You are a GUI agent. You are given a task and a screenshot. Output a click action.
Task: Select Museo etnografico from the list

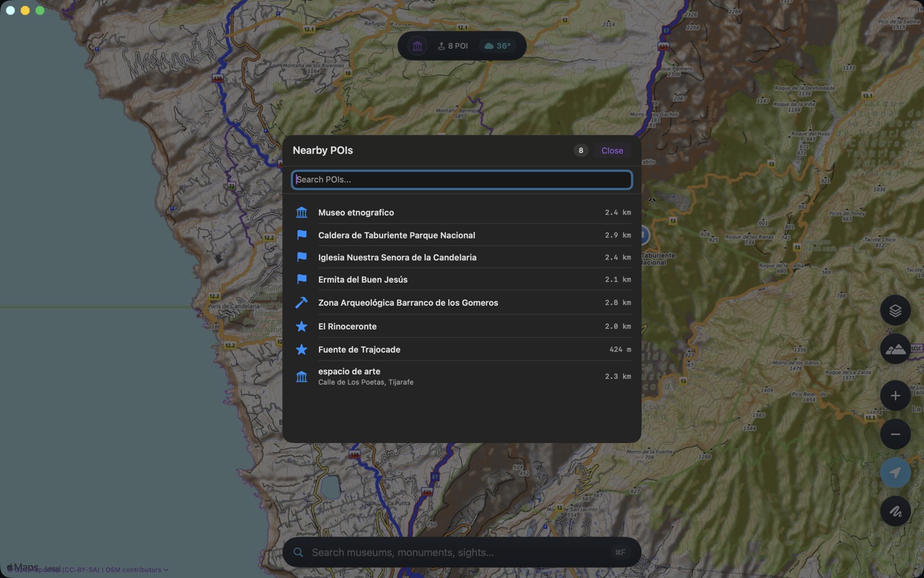[462, 213]
